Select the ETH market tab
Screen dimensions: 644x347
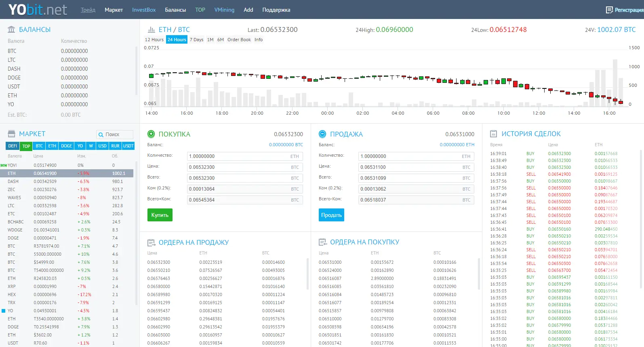(x=52, y=146)
